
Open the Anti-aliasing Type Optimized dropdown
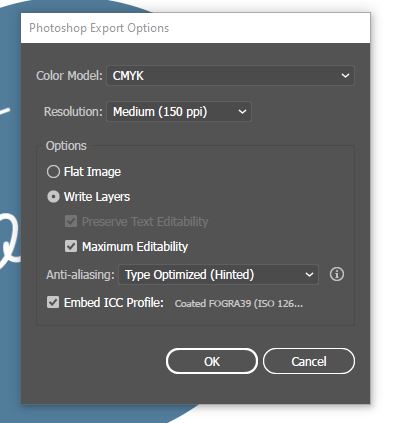coord(219,275)
